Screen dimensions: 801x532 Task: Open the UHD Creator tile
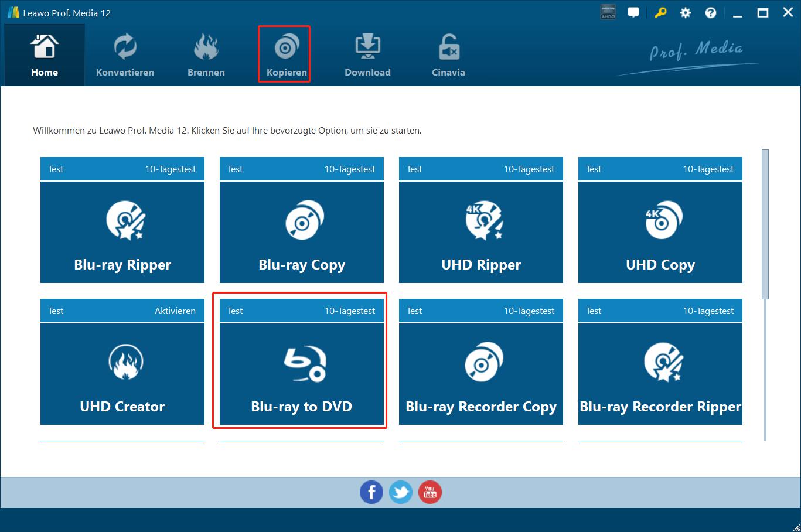coord(122,374)
